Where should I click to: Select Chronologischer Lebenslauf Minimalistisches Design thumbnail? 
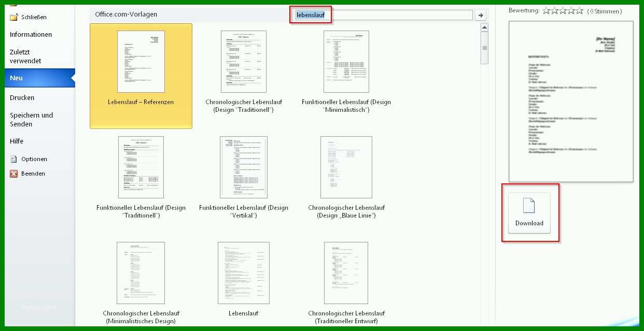click(141, 273)
